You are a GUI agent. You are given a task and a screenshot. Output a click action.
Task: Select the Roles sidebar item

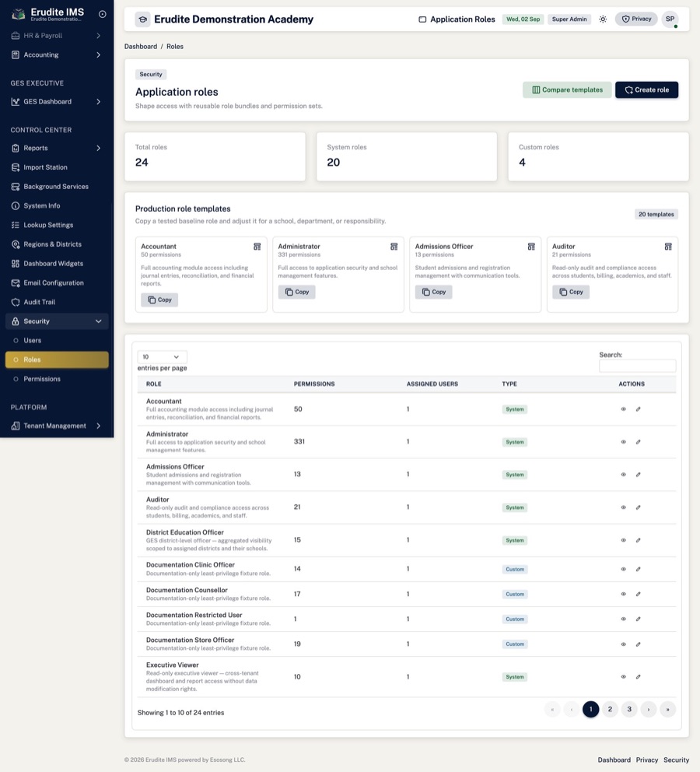click(x=57, y=360)
